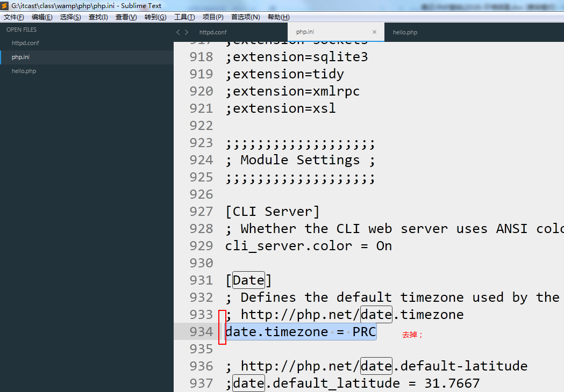Viewport: 564px width, 392px height.
Task: Click line number 931 in the gutter
Action: tap(201, 280)
